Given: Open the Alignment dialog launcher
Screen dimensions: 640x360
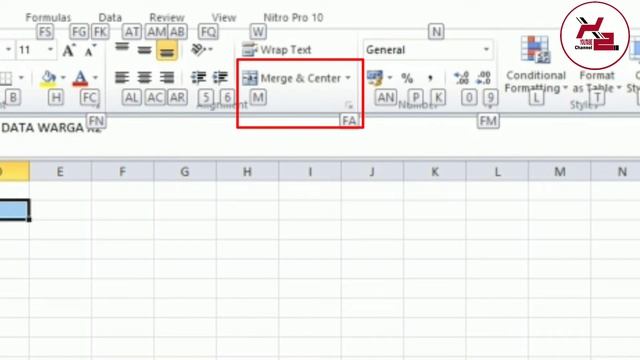Looking at the screenshot, I should [349, 106].
